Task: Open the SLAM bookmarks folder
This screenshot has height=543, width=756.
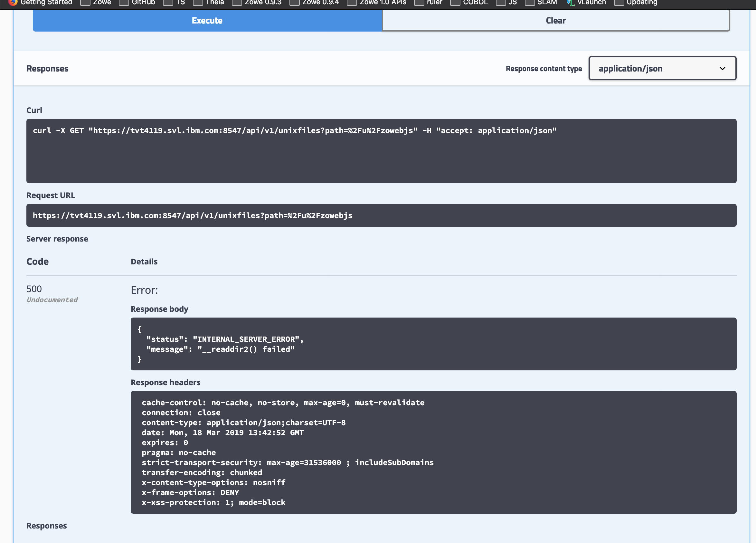Action: tap(541, 3)
